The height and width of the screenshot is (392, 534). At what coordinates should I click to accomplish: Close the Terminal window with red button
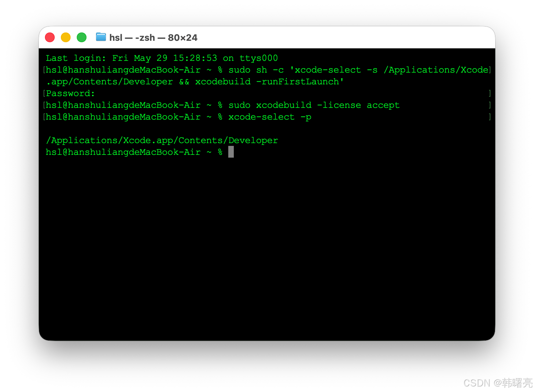[50, 37]
